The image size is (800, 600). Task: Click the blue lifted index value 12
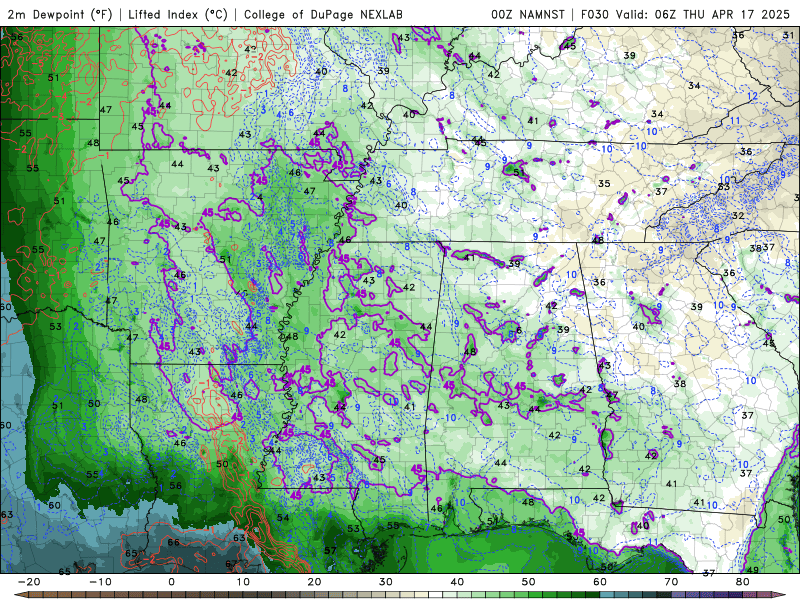pyautogui.click(x=753, y=96)
